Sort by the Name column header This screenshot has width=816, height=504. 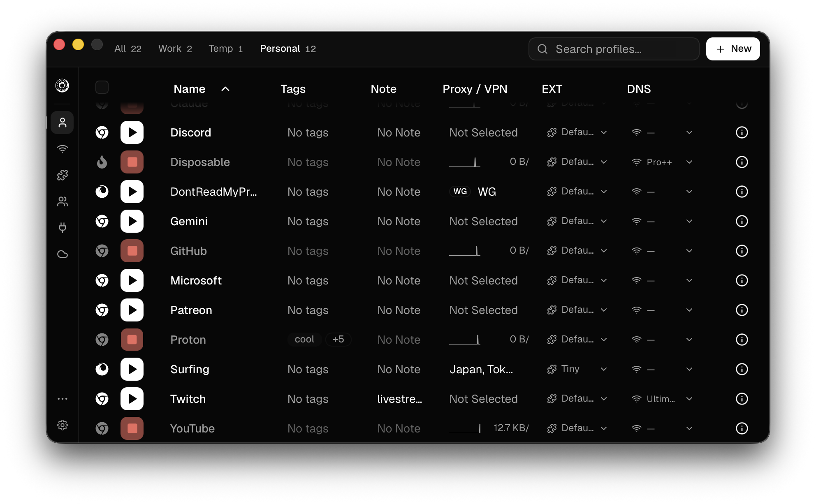pyautogui.click(x=202, y=89)
